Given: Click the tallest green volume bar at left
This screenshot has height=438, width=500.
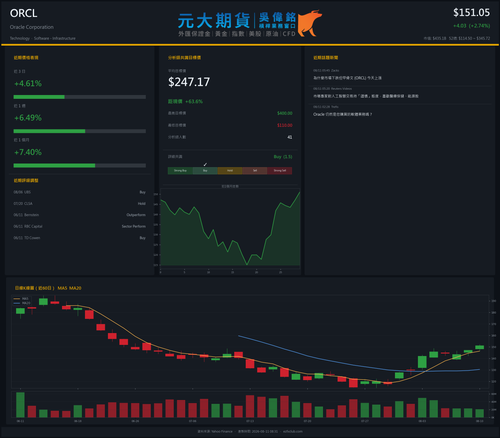Looking at the screenshot, I should click(x=20, y=405).
